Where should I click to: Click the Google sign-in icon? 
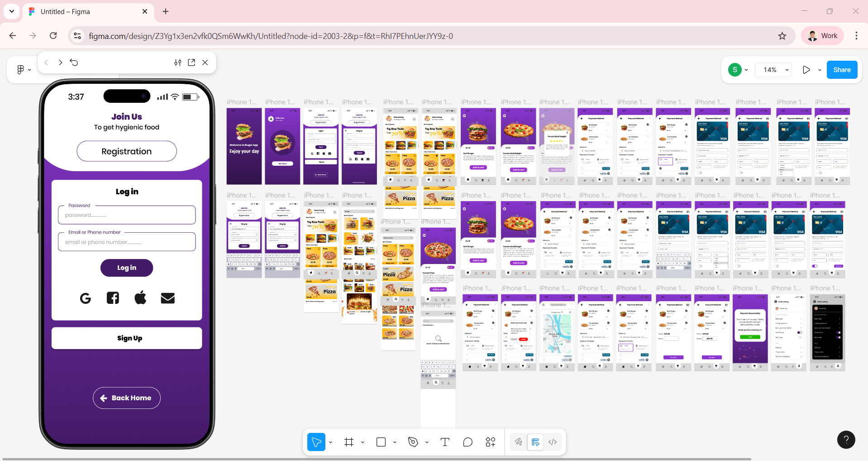[86, 298]
